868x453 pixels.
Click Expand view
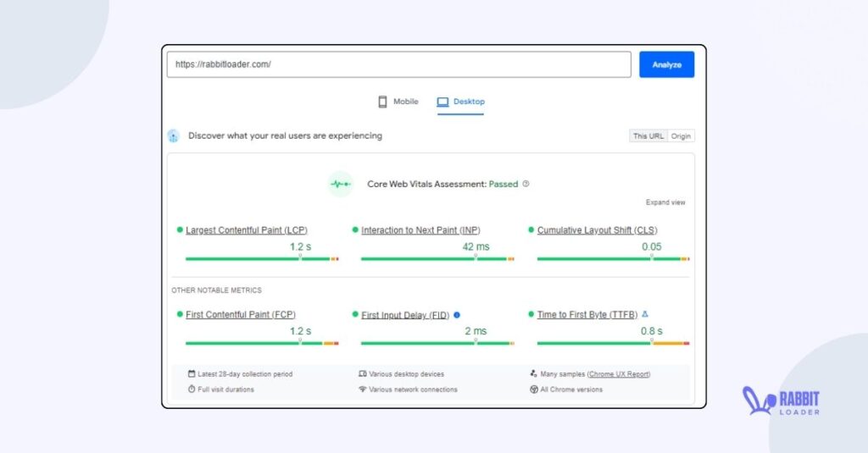[x=665, y=202]
